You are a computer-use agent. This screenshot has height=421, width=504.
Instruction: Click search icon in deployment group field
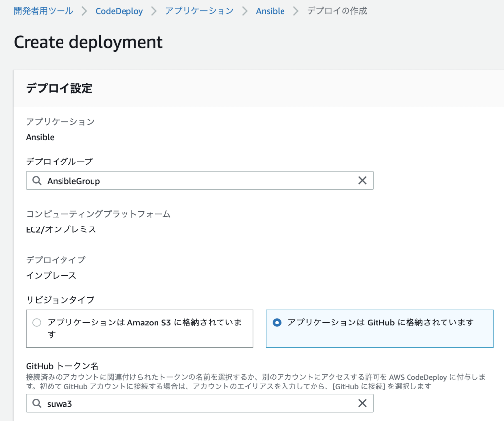(x=37, y=181)
